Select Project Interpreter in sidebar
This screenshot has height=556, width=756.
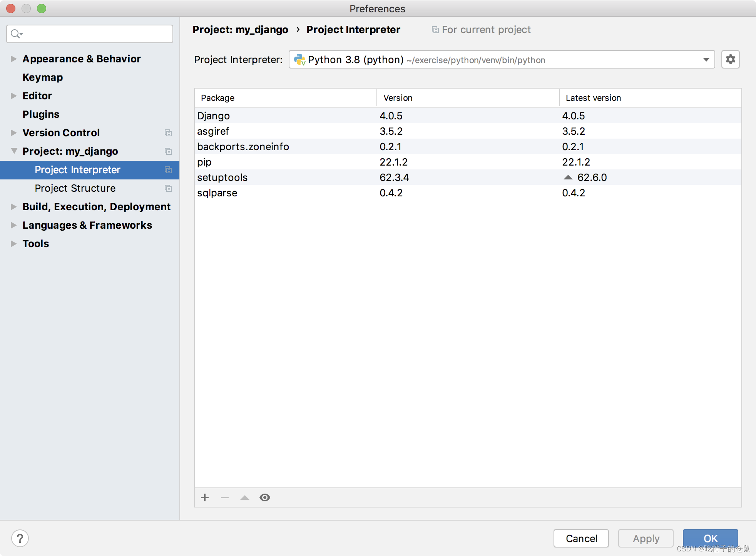pos(90,170)
